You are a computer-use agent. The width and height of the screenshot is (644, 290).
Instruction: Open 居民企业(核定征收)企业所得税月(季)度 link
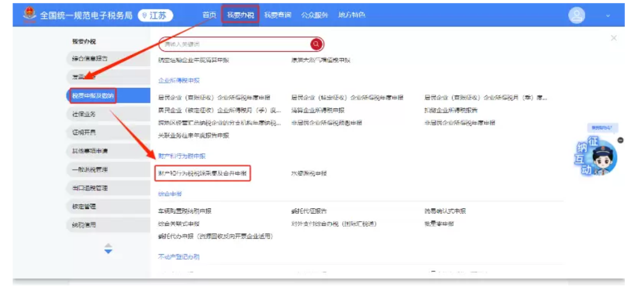220,110
